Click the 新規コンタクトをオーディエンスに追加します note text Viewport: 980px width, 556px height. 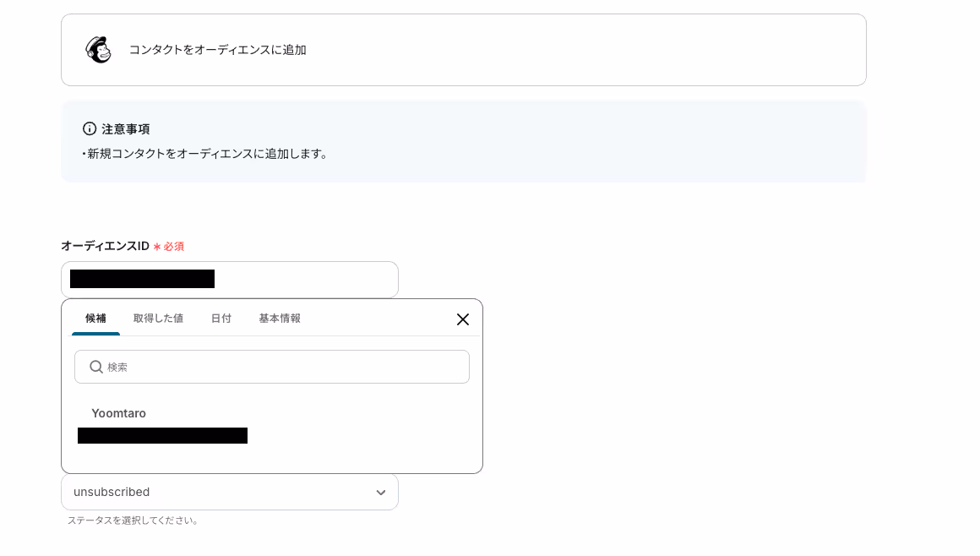click(x=205, y=154)
